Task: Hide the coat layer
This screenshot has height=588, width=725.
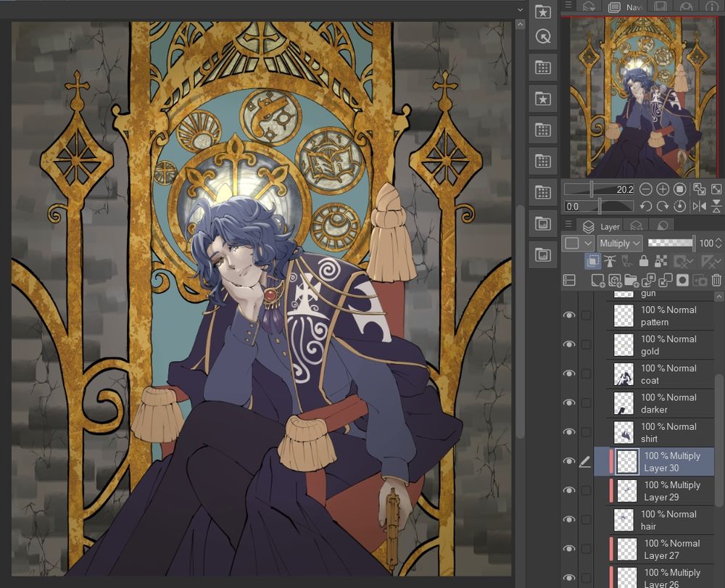Action: coord(569,373)
